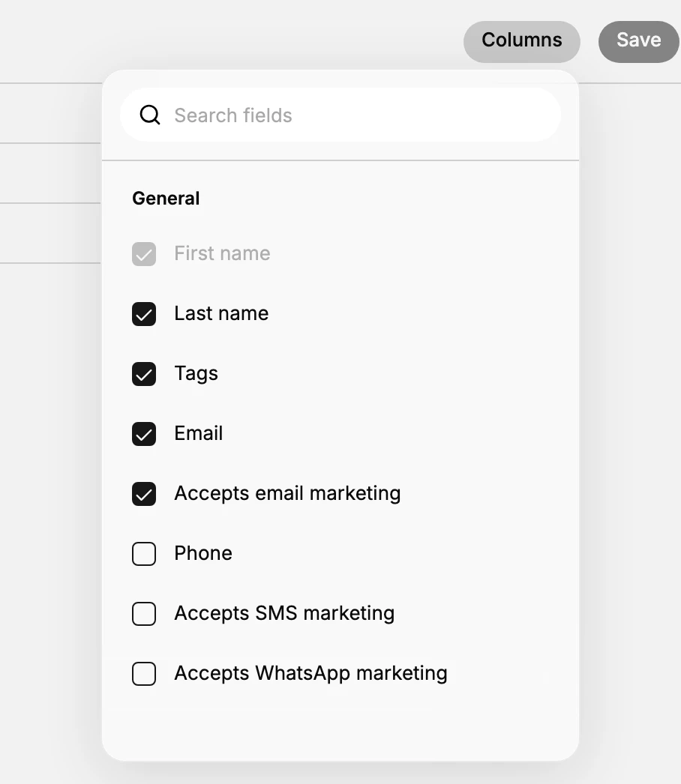The height and width of the screenshot is (784, 681).
Task: Uncheck the Tags checkbox
Action: tap(144, 374)
